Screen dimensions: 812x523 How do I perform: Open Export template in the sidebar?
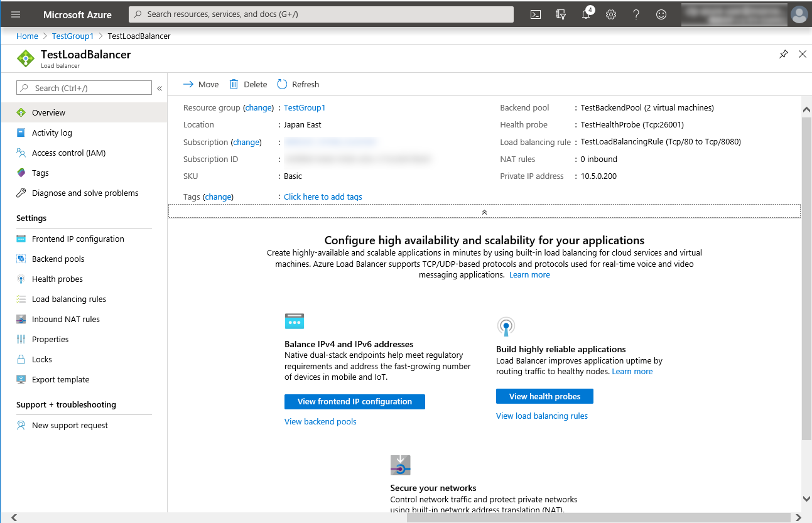click(x=61, y=379)
